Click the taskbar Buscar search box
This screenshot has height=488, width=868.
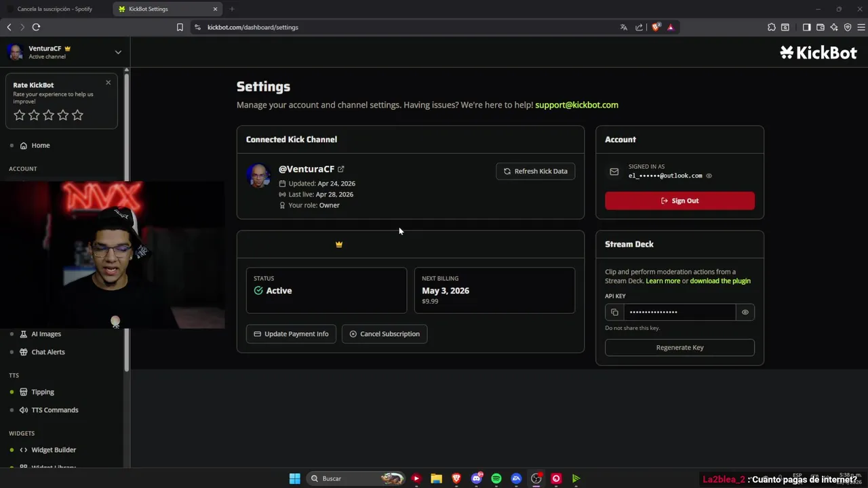coord(355,479)
